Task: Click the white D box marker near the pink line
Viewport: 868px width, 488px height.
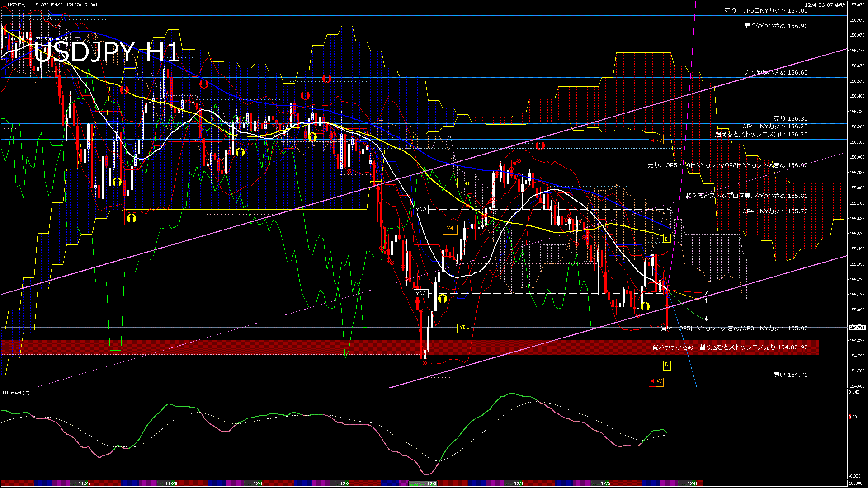Action: (666, 239)
